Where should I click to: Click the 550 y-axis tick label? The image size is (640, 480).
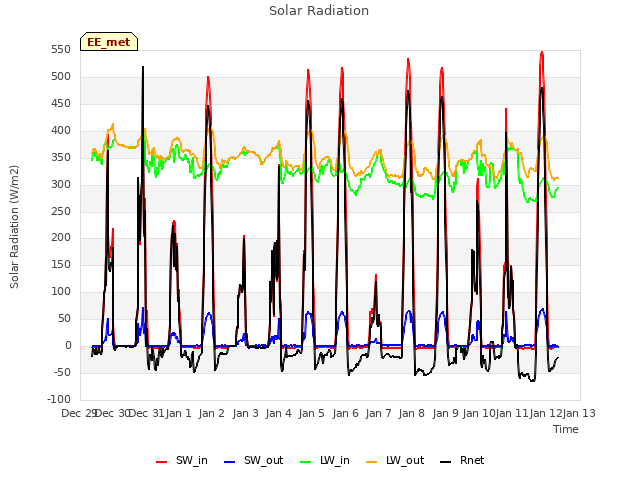tap(61, 50)
